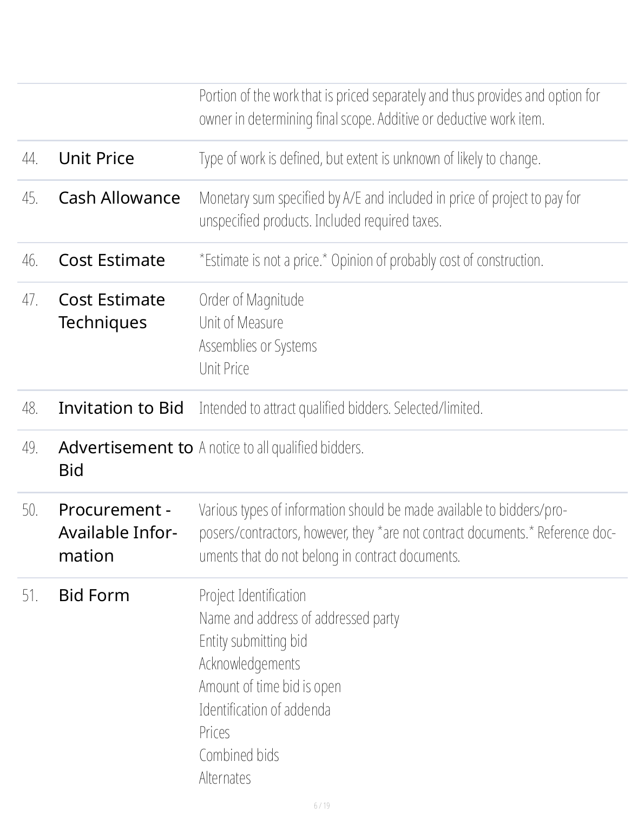Click the "Estimate is not a price" definition

click(x=371, y=260)
